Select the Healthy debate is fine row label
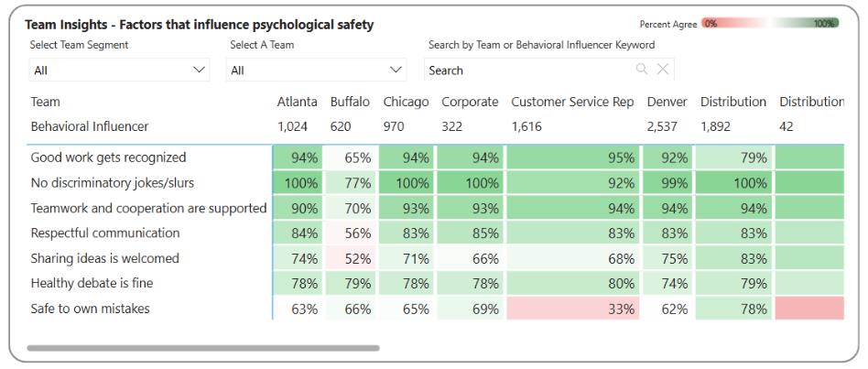This screenshot has width=868, height=369. tap(92, 284)
